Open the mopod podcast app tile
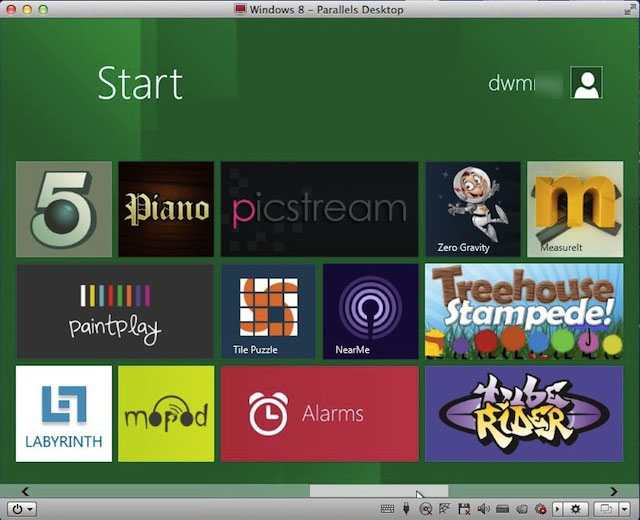The image size is (640, 520). coord(166,414)
